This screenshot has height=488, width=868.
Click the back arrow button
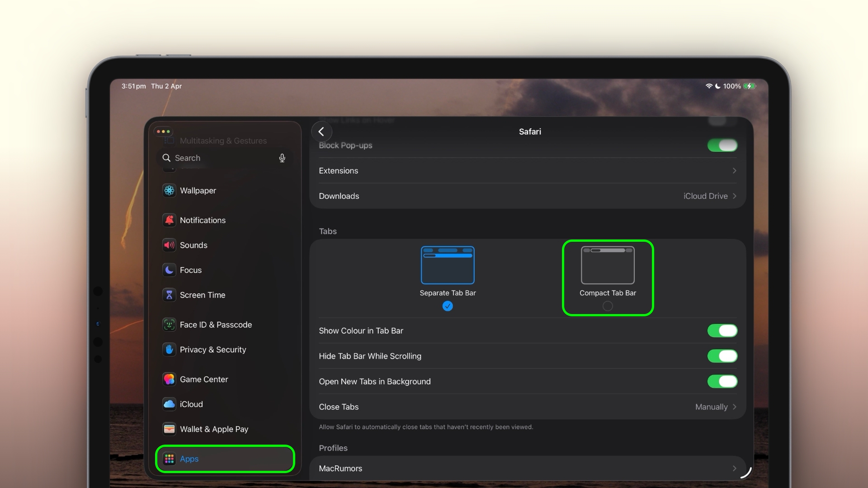tap(321, 131)
